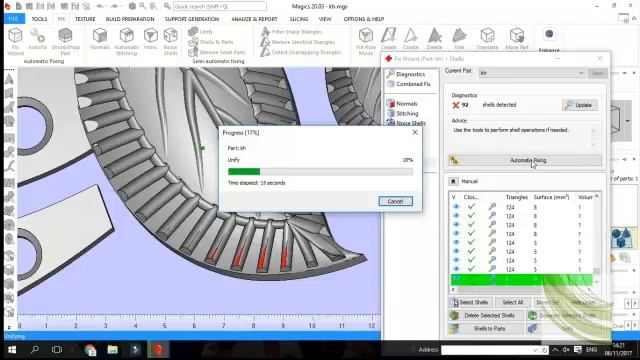Click the Quick Search field

[x=220, y=7]
